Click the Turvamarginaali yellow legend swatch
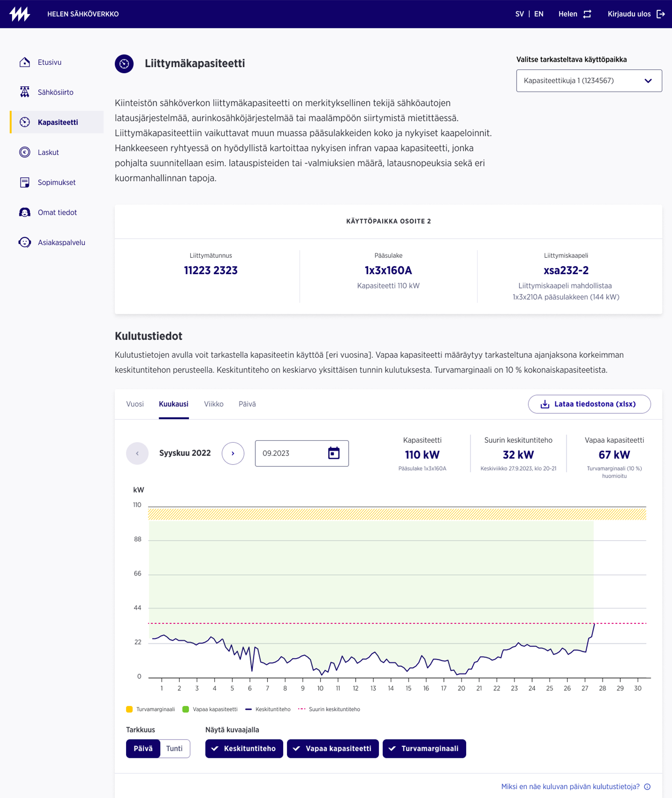The width and height of the screenshot is (672, 798). [129, 709]
